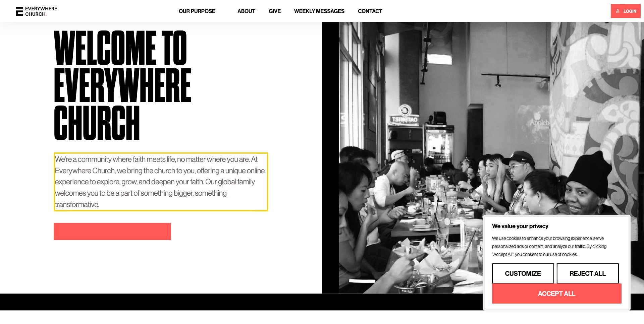Click the We value your privacy title
The image size is (644, 324).
[520, 226]
